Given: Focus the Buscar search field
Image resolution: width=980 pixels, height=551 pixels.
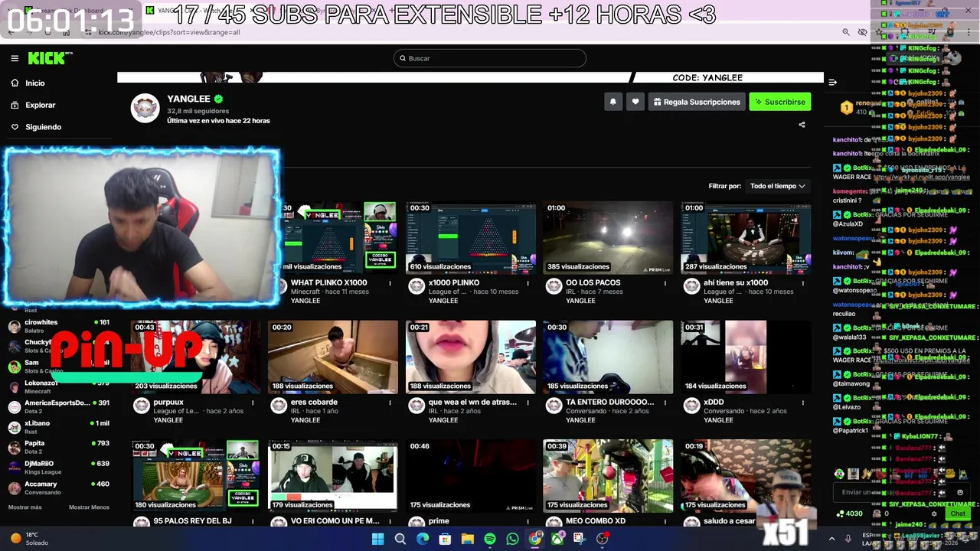Looking at the screenshot, I should tap(490, 58).
